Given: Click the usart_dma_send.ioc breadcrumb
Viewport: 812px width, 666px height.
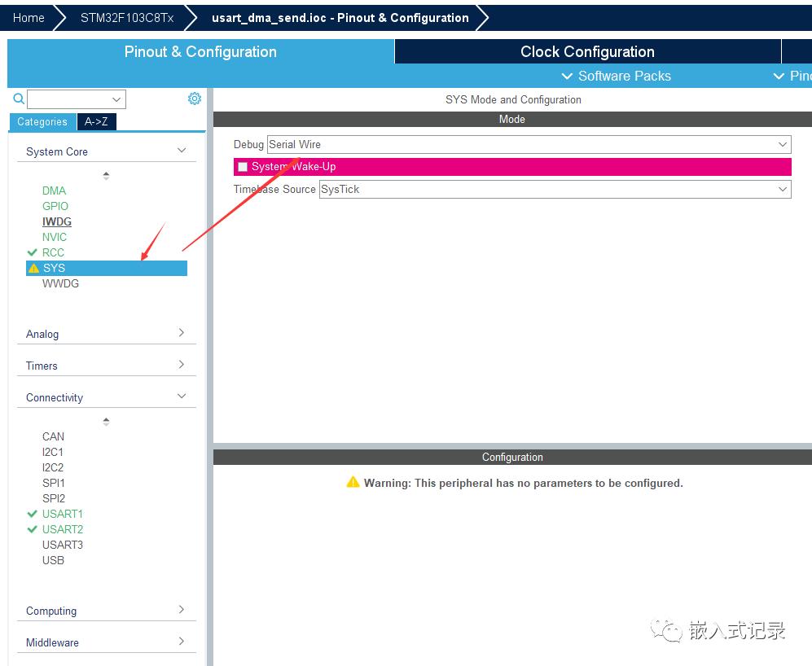Looking at the screenshot, I should (340, 18).
